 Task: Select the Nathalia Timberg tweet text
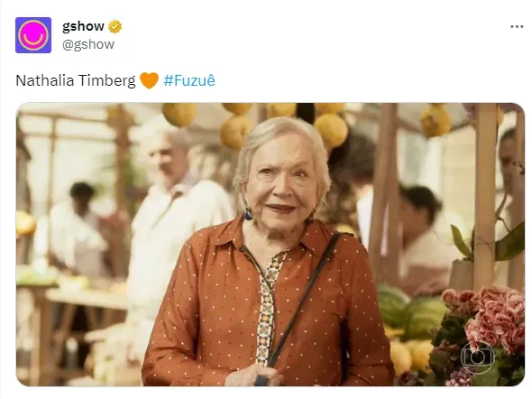click(x=76, y=81)
